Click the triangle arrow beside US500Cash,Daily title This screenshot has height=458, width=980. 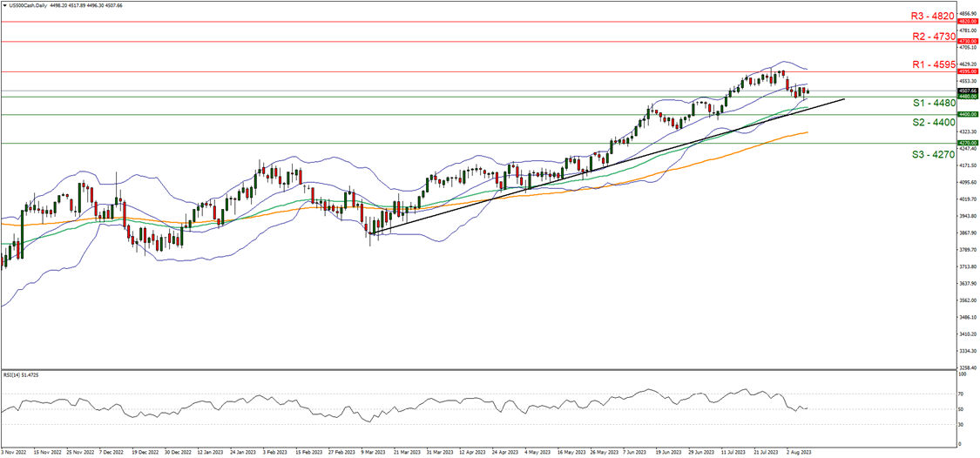pos(5,4)
